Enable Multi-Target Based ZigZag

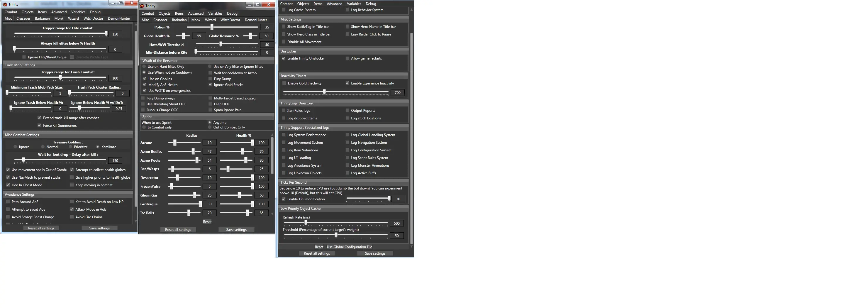210,98
